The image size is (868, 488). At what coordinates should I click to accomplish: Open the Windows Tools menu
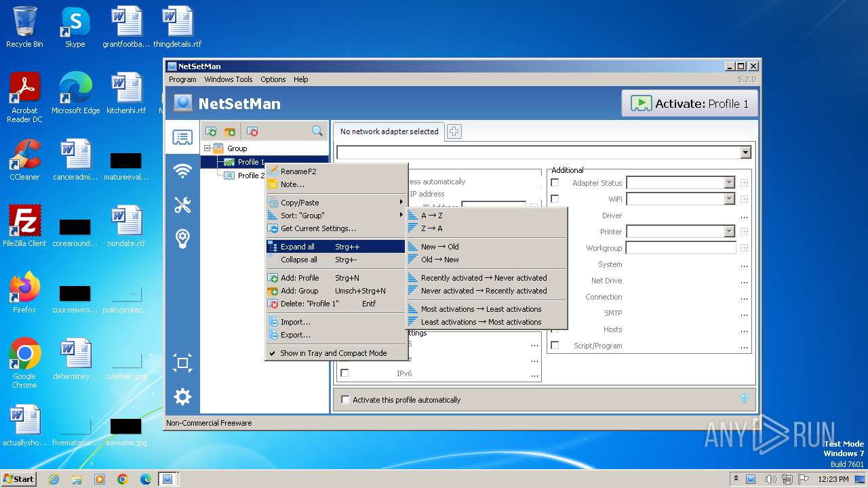[229, 79]
